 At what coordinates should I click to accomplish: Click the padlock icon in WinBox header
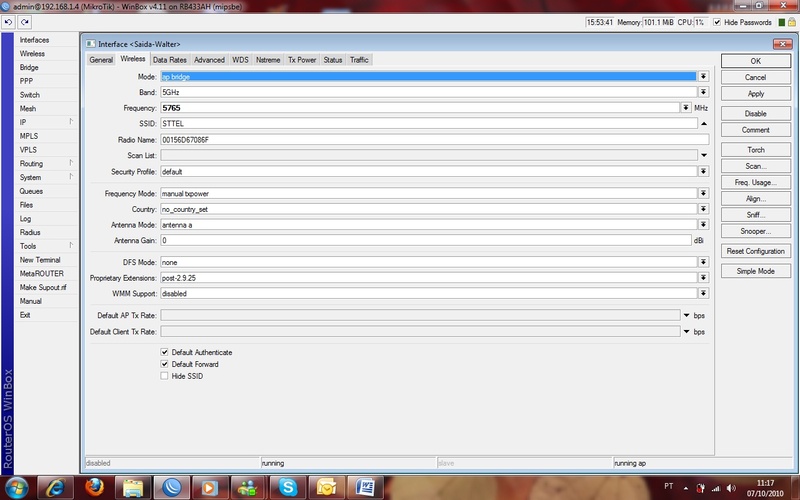(791, 22)
